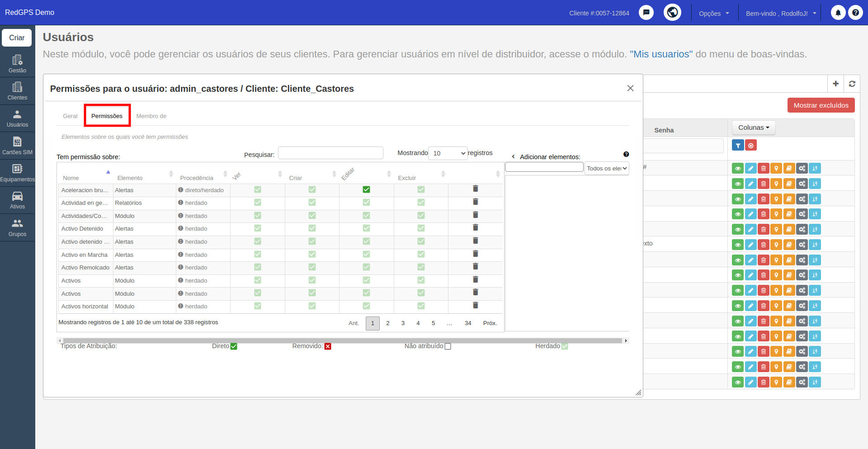Open the chat messages icon in header
This screenshot has height=449, width=868.
click(646, 13)
